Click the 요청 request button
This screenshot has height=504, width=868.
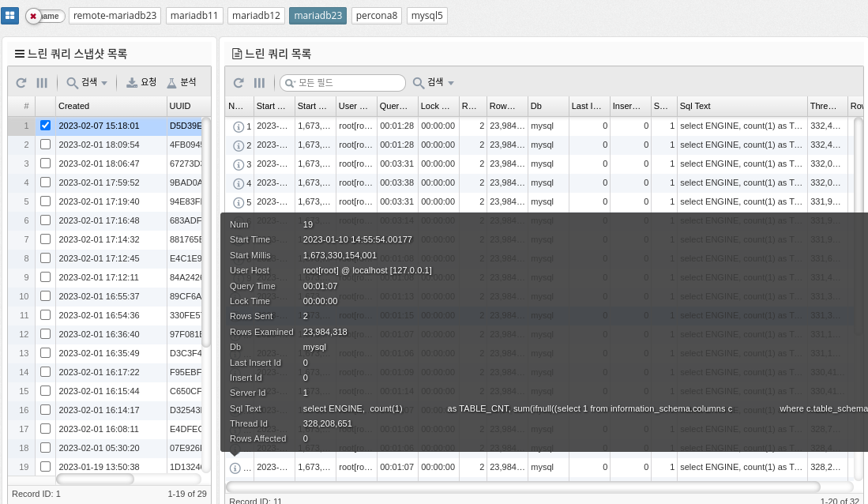[142, 83]
